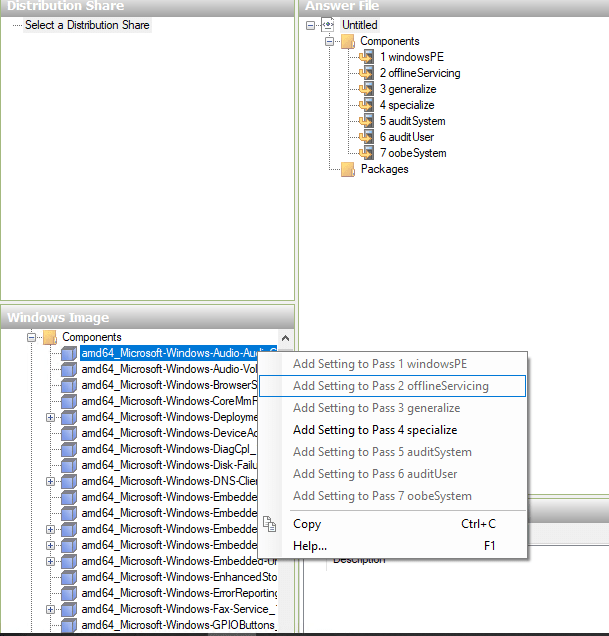Choose Add Setting to Pass 7 oobeSystem
This screenshot has height=636, width=609.
392,496
